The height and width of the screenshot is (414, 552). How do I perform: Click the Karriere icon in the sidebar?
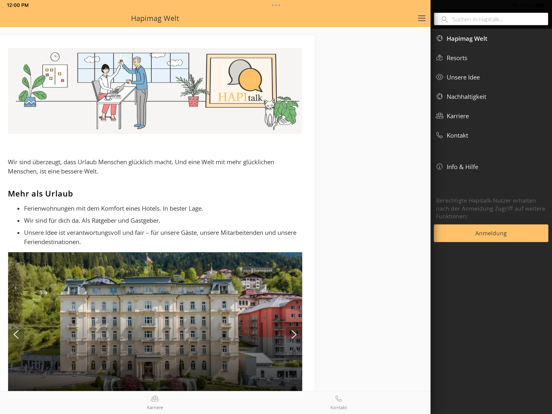(x=439, y=116)
